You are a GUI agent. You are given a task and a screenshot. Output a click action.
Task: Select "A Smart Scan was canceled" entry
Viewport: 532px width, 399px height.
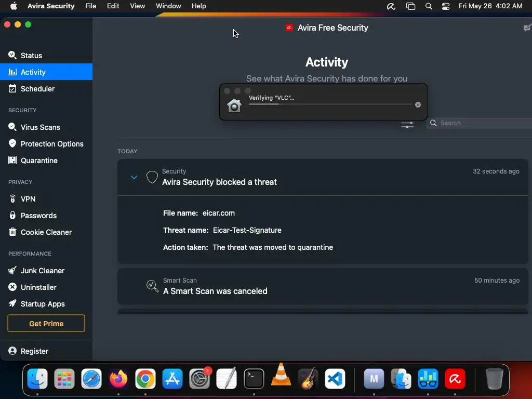323,286
